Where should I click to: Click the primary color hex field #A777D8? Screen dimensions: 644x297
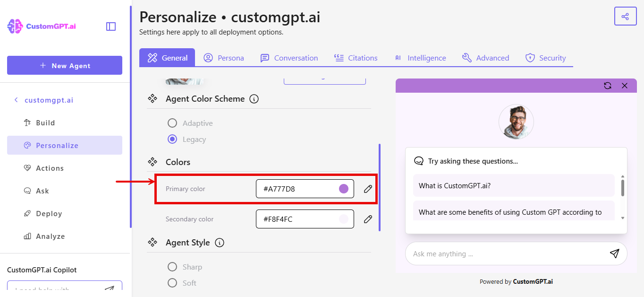tap(305, 189)
